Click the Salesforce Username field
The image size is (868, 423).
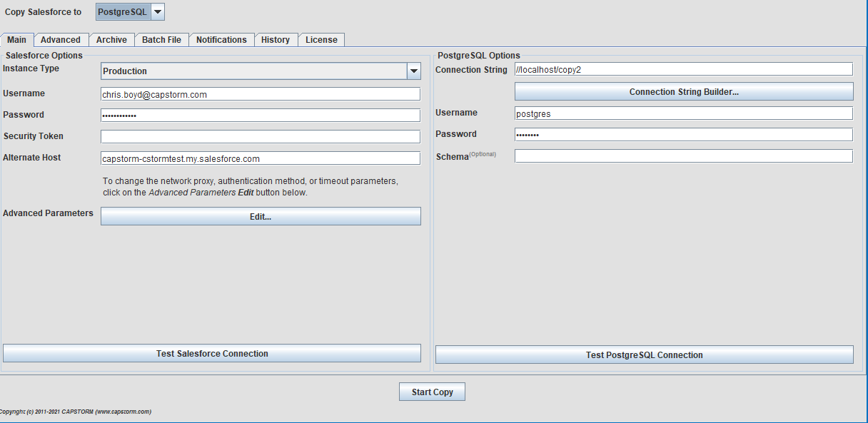pyautogui.click(x=261, y=94)
